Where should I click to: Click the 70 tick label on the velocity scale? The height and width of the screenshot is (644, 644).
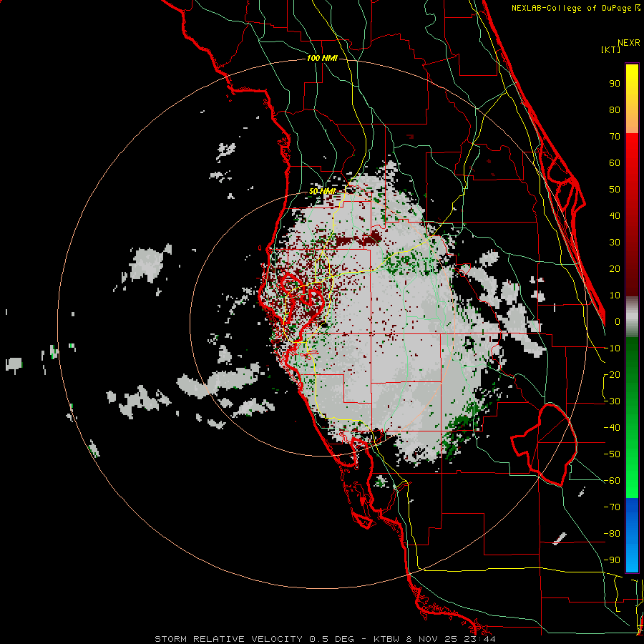click(x=615, y=137)
